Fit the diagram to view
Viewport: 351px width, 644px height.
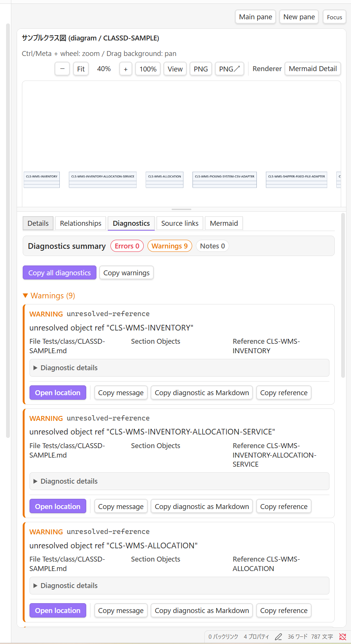pyautogui.click(x=81, y=69)
